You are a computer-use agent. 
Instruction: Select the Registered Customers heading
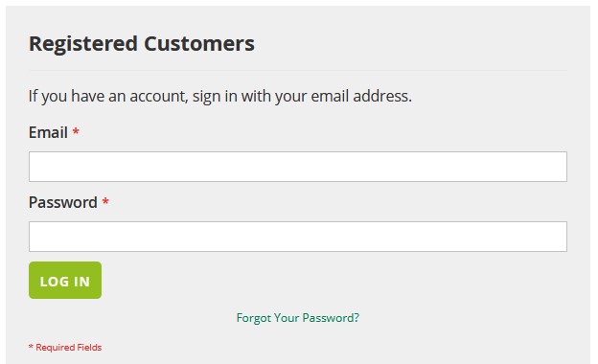[142, 44]
